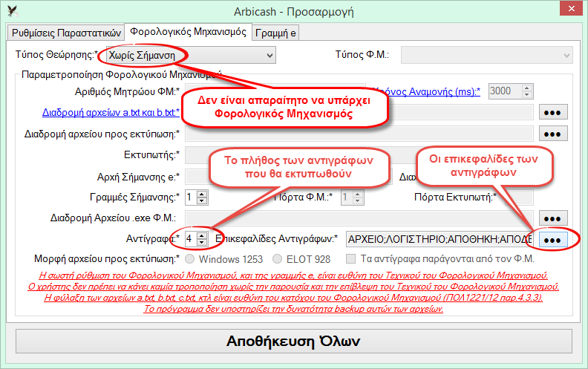This screenshot has height=369, width=588.
Task: Click the ΠΟΛ1221/12 file custody warning line
Action: tap(293, 298)
